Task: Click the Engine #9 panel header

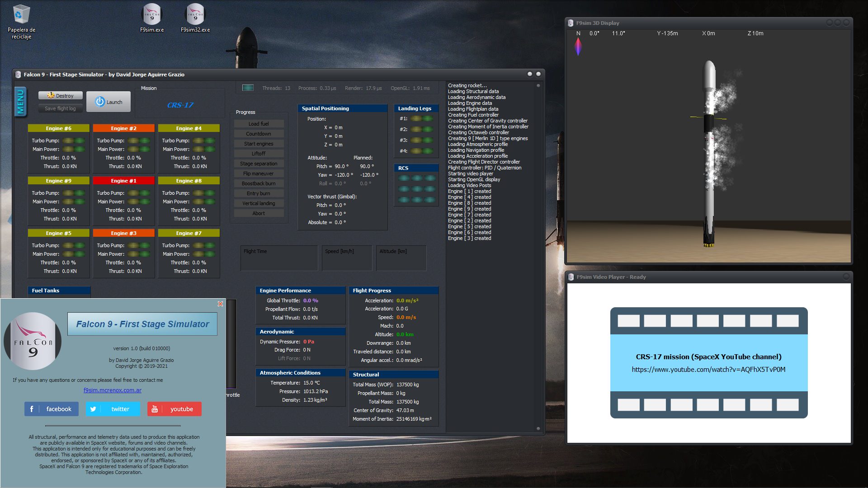Action: pos(59,181)
